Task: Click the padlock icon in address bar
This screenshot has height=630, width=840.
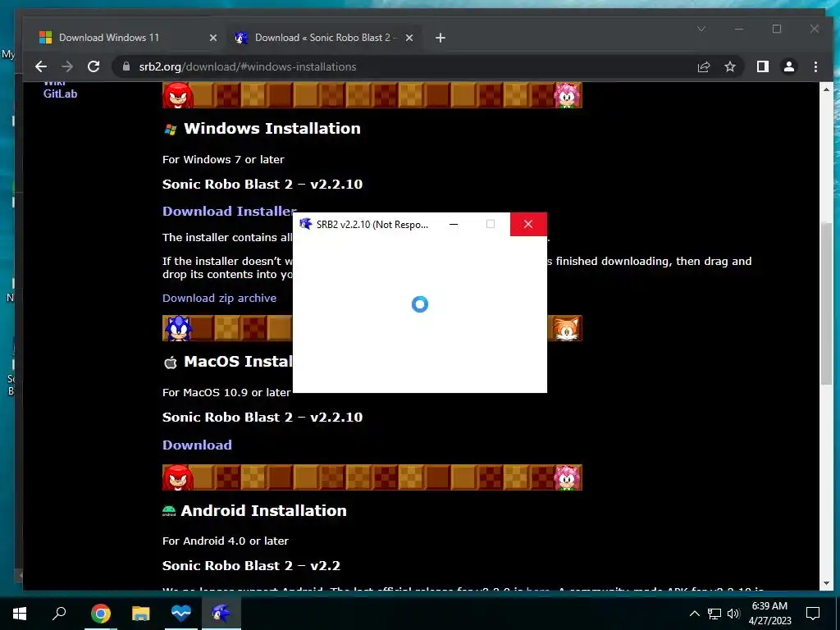Action: 126,66
